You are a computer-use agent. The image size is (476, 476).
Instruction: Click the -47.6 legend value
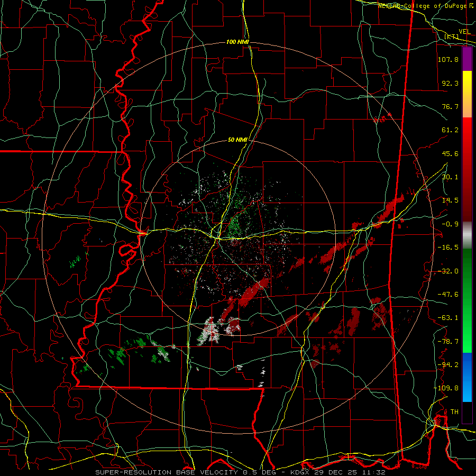[x=448, y=295]
